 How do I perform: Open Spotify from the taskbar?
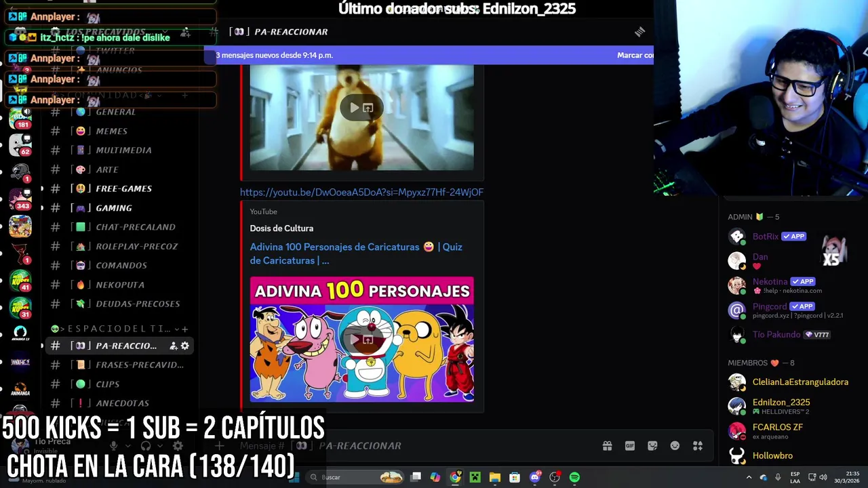tap(574, 477)
